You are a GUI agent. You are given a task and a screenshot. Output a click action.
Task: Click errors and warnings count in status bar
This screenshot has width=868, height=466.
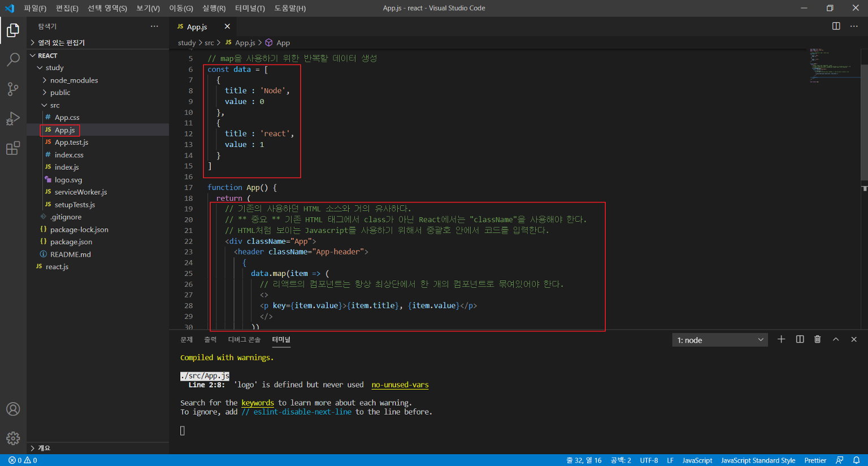[x=23, y=460]
